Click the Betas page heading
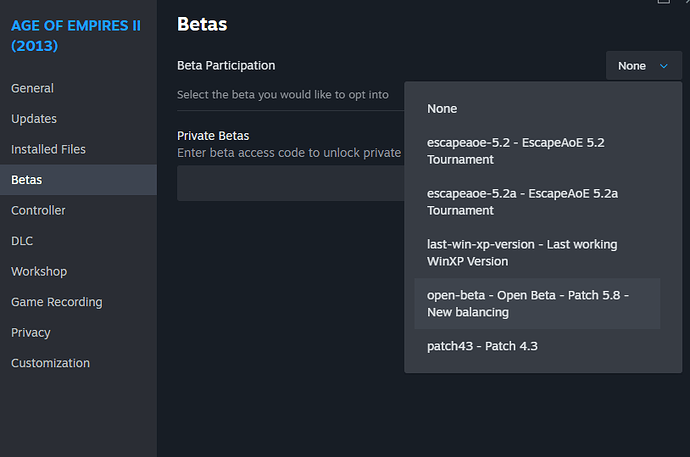 [x=202, y=24]
